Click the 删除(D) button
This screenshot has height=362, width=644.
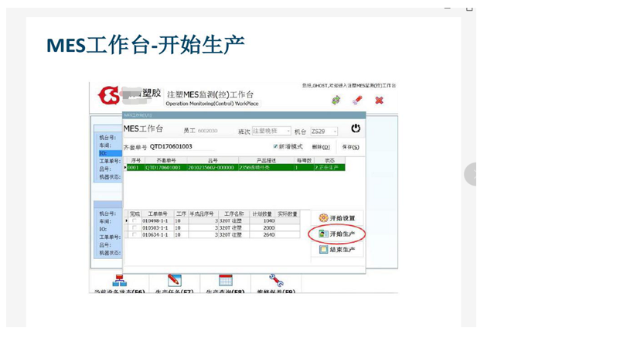321,147
